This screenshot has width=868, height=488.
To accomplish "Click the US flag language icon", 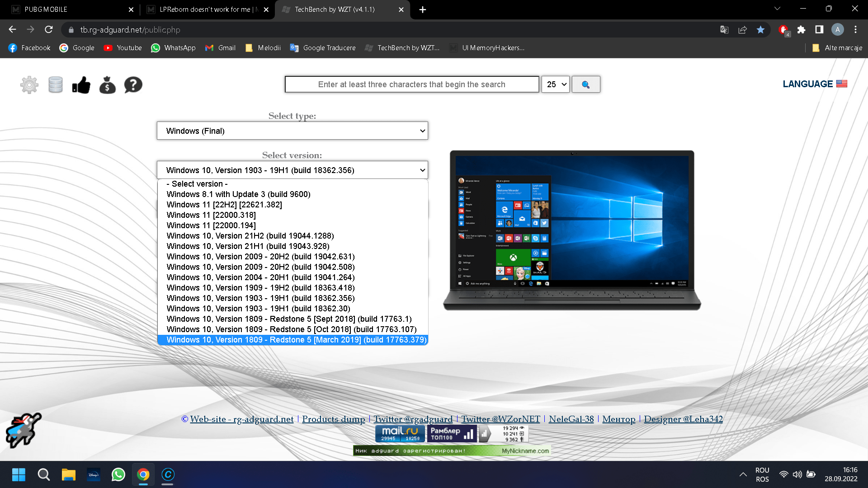I will pos(842,84).
